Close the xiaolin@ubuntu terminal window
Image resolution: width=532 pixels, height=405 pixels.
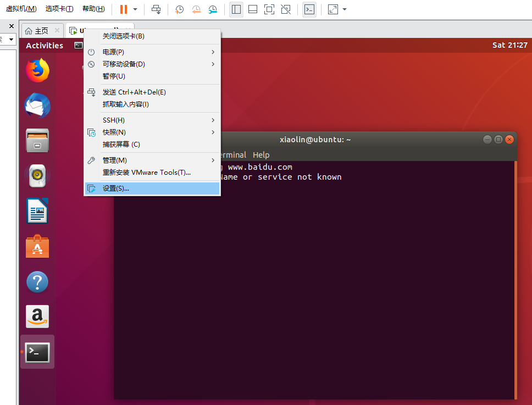tap(509, 140)
